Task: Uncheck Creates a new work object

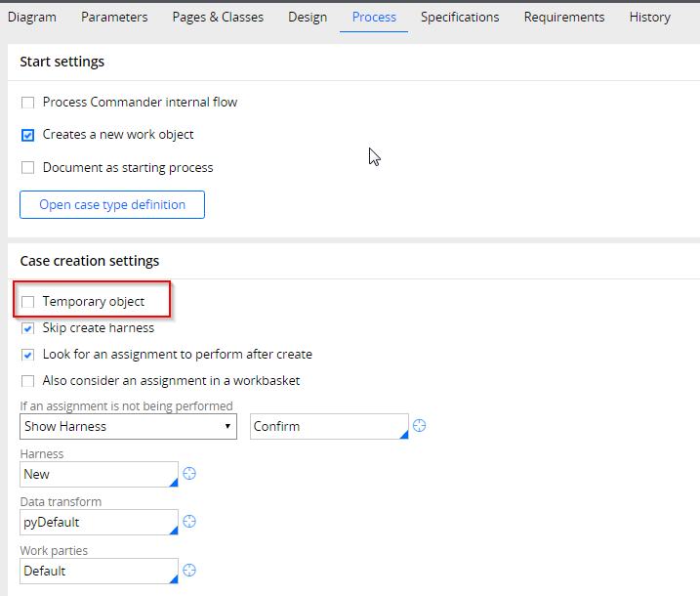Action: (x=27, y=135)
